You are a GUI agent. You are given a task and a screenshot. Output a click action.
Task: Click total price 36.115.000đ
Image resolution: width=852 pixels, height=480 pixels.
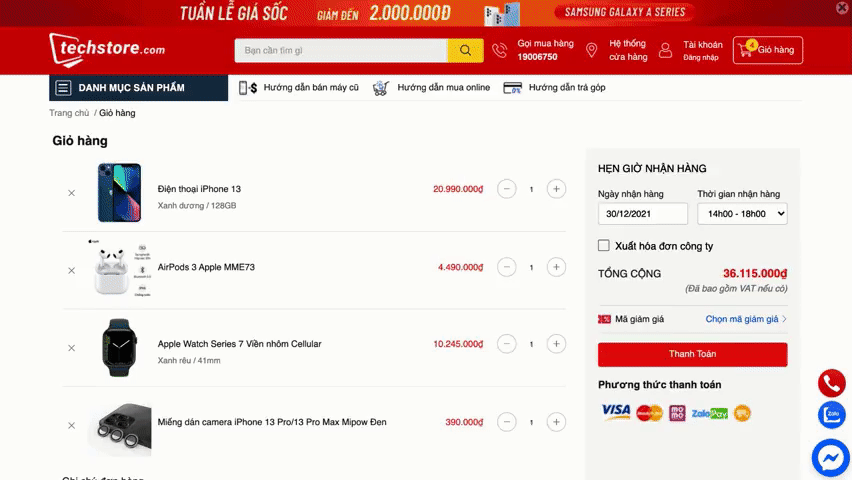coord(755,273)
